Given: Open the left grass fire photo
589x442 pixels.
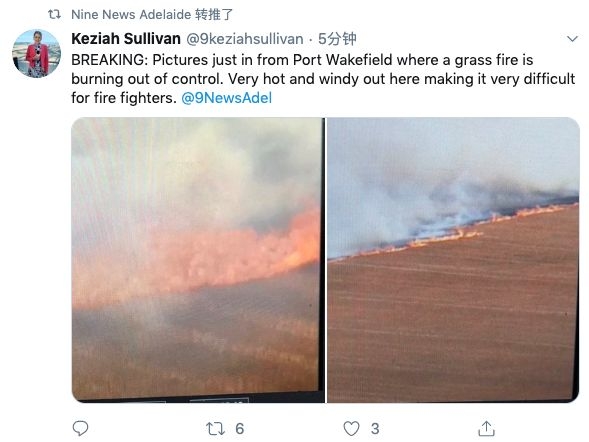Looking at the screenshot, I should pyautogui.click(x=198, y=260).
